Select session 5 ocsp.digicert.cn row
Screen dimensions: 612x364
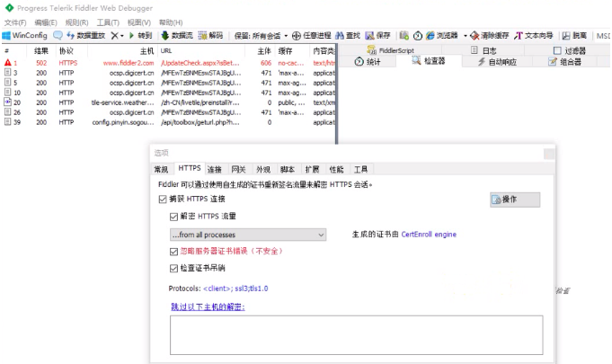tap(169, 83)
